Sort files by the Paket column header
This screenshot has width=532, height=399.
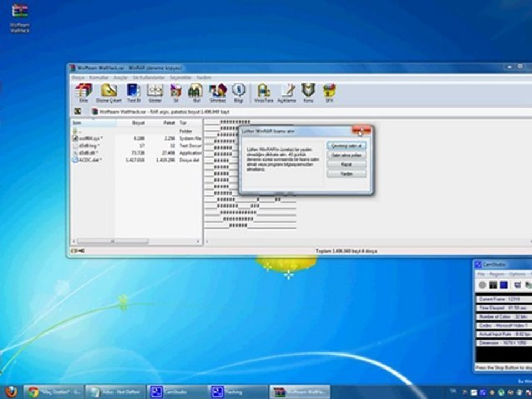[x=161, y=122]
